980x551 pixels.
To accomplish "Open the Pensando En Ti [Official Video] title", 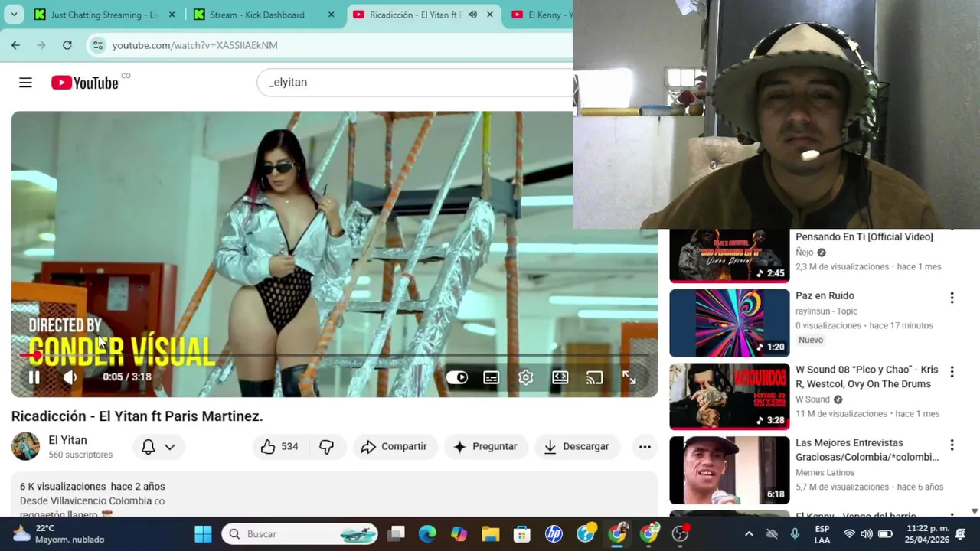I will [864, 237].
